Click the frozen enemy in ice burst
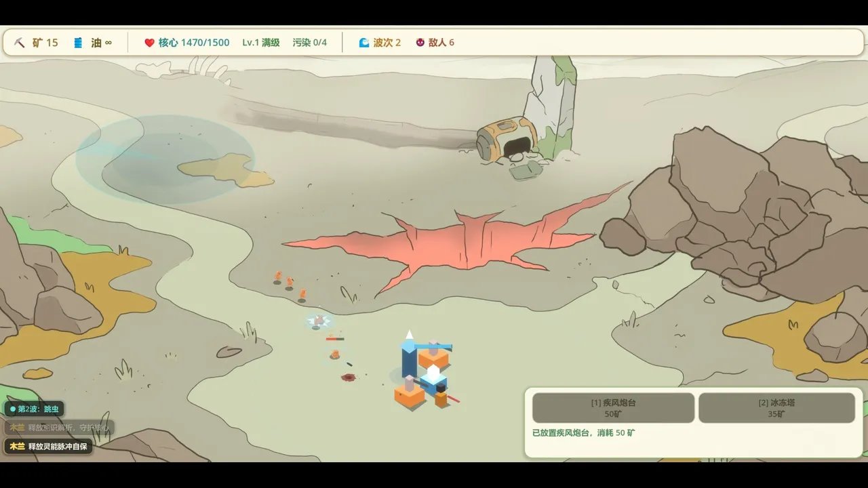This screenshot has height=488, width=868. (318, 321)
